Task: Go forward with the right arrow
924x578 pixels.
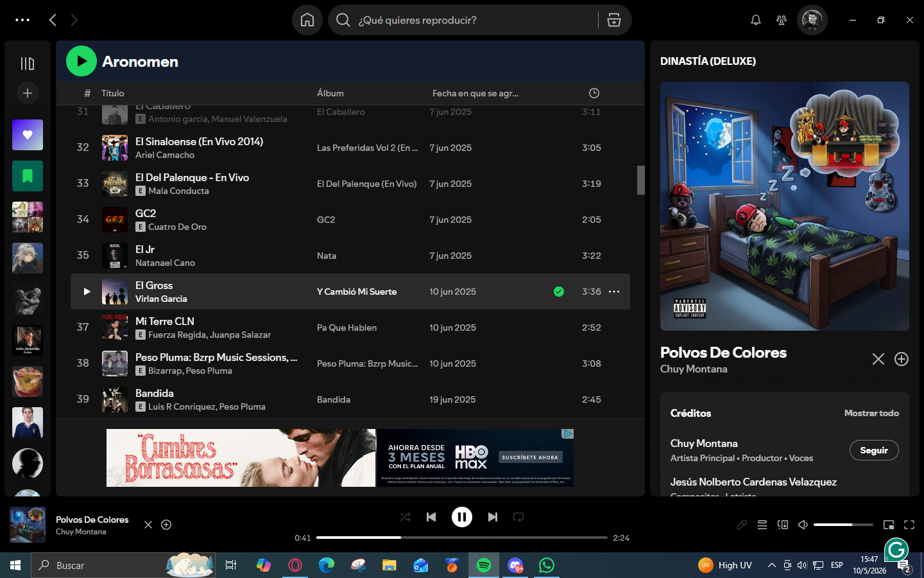Action: (x=74, y=20)
